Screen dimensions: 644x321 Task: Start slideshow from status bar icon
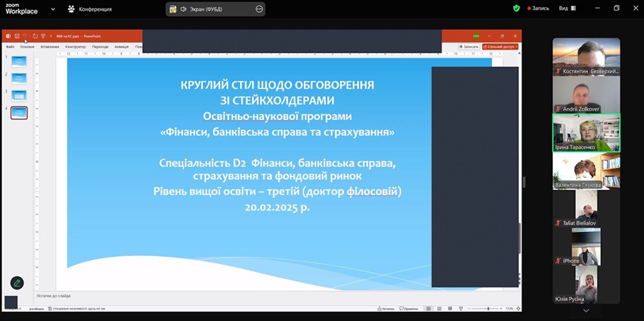pos(459,309)
